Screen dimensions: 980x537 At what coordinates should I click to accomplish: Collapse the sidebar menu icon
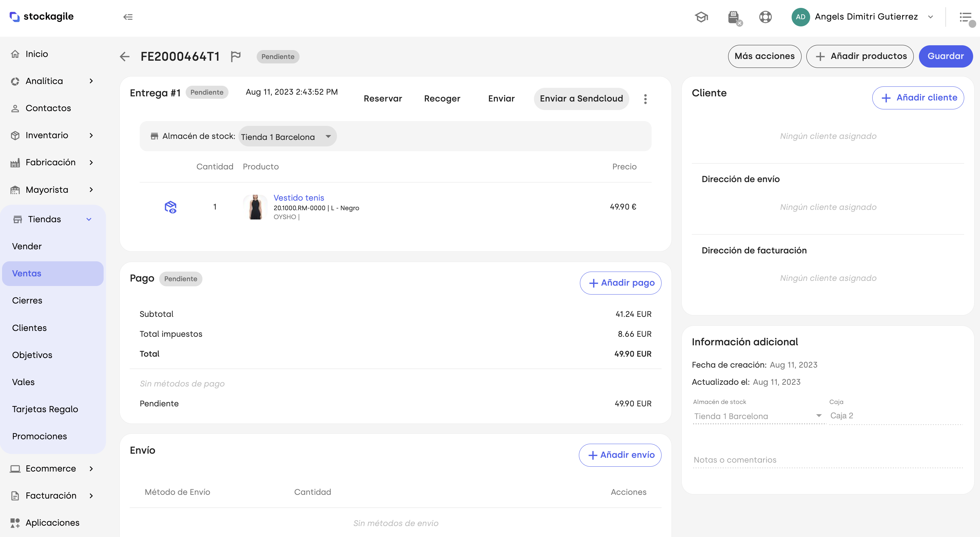point(128,17)
